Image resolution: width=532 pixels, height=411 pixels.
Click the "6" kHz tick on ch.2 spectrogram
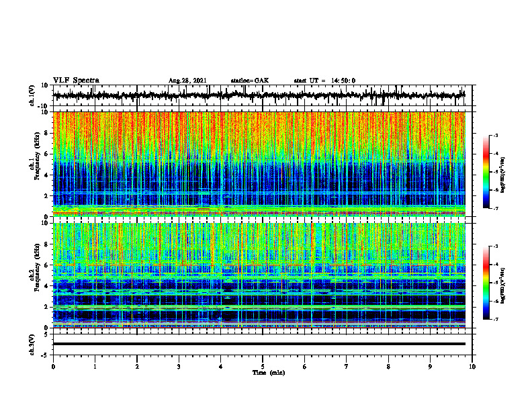click(47, 265)
